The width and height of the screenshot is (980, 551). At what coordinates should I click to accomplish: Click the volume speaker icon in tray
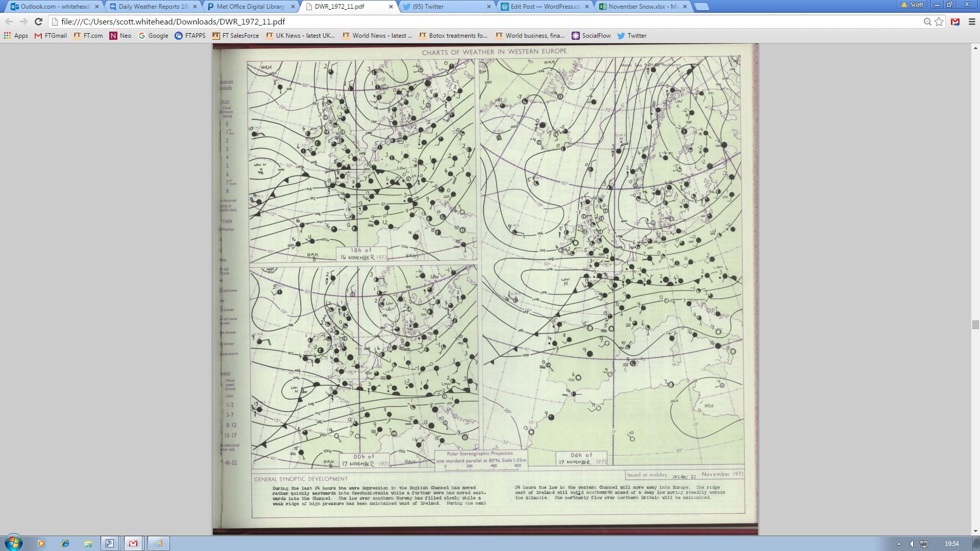[912, 544]
